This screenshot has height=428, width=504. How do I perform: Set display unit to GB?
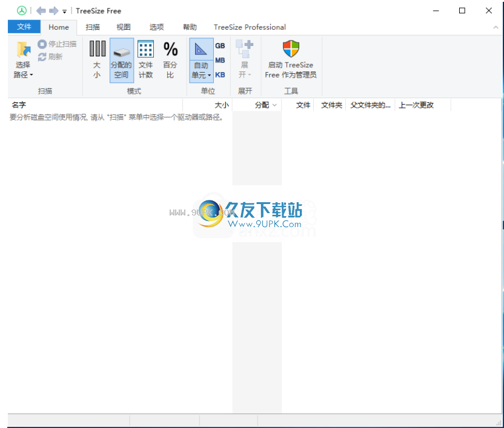(220, 46)
